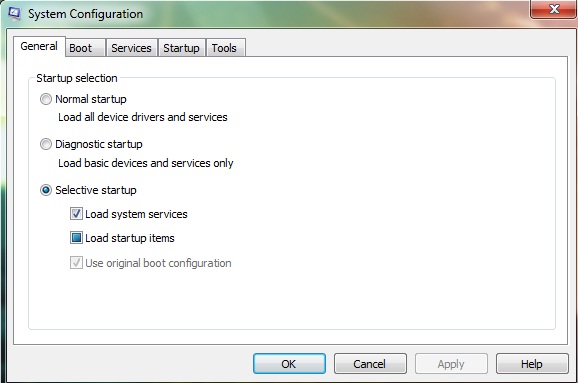This screenshot has height=383, width=578.
Task: Open Help for System Configuration
Action: (x=532, y=364)
